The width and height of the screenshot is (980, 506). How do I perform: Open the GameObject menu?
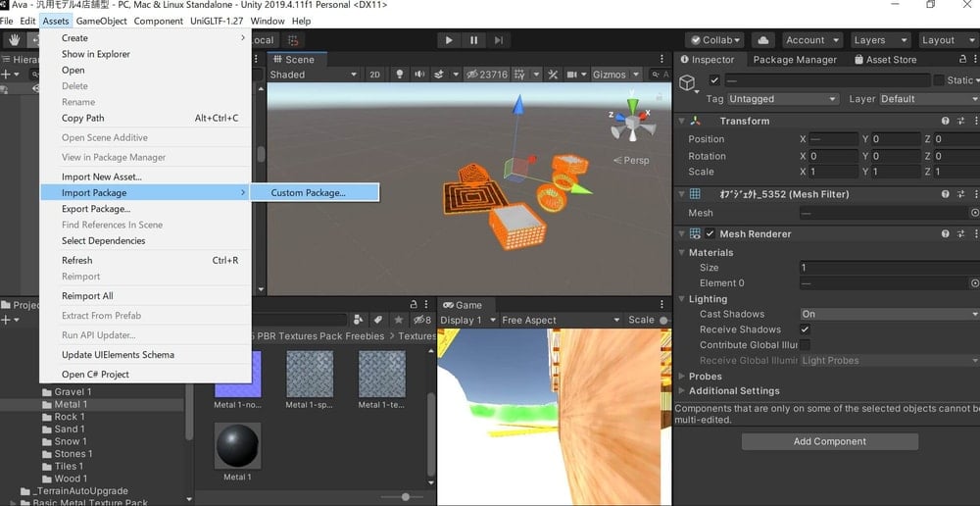[101, 21]
